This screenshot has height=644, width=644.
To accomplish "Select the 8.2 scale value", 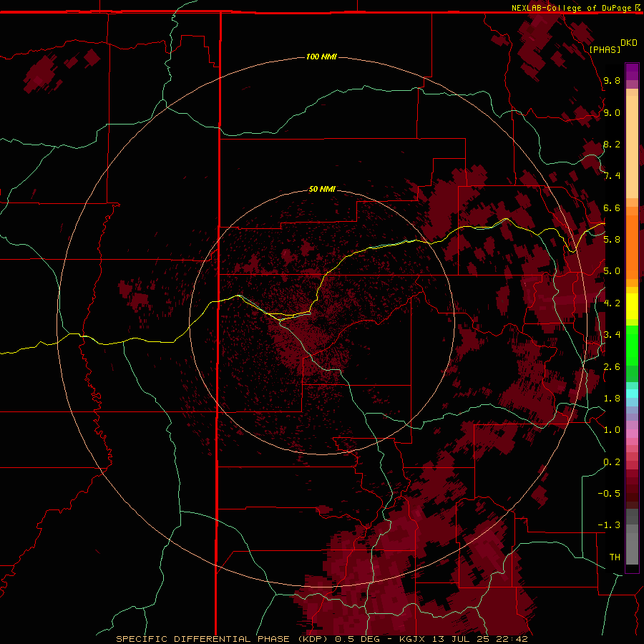I will pyautogui.click(x=612, y=144).
